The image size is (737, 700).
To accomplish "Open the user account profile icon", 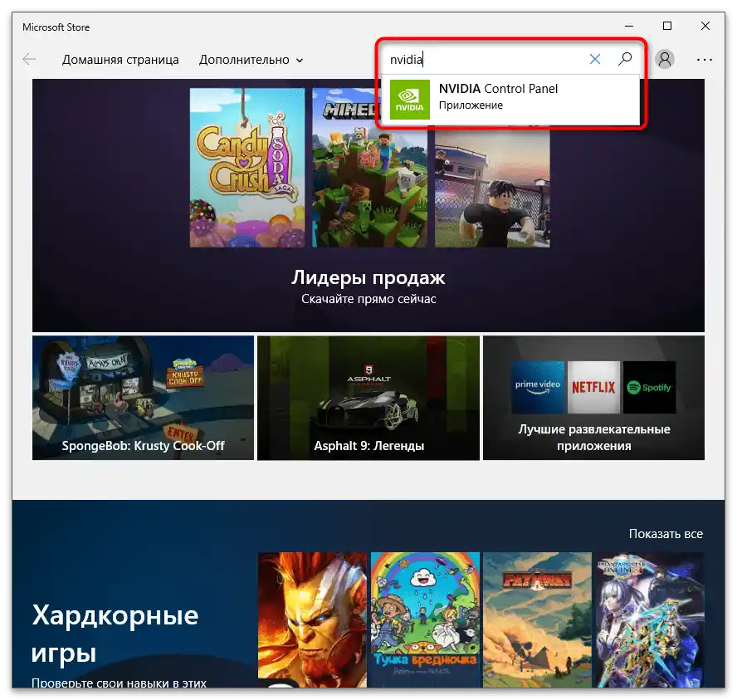I will pyautogui.click(x=665, y=59).
